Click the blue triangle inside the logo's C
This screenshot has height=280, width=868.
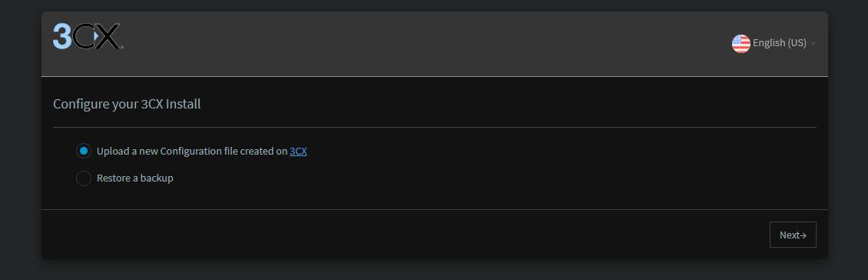[x=95, y=37]
